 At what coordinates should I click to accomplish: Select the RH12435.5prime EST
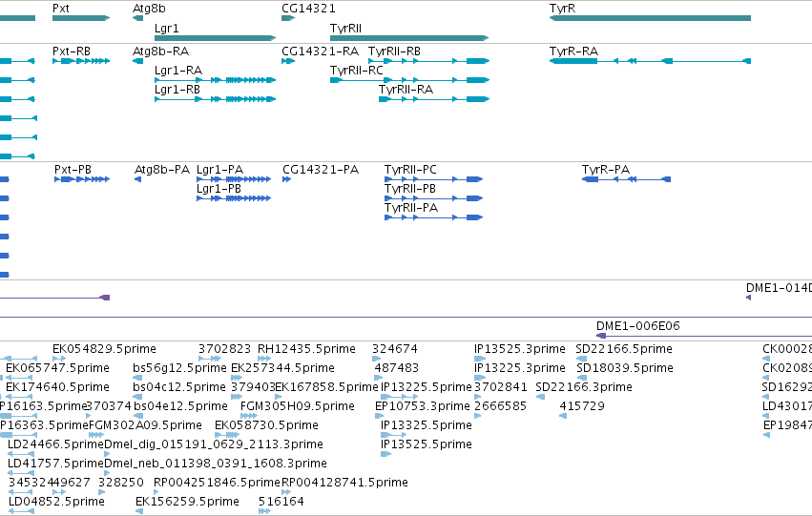(264, 358)
